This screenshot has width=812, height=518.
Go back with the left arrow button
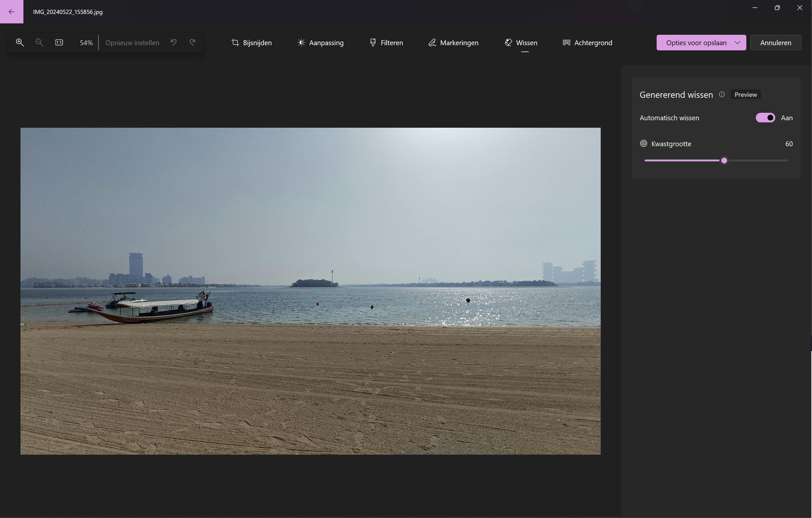[x=11, y=12]
